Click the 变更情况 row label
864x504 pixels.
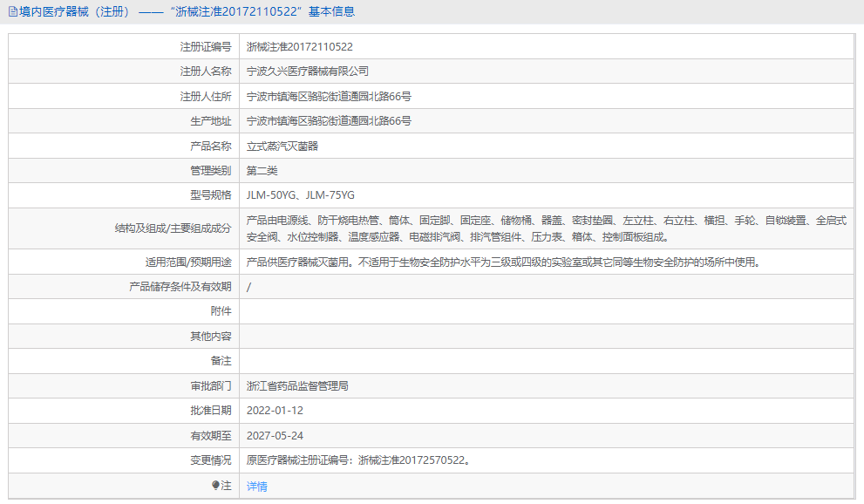[210, 460]
